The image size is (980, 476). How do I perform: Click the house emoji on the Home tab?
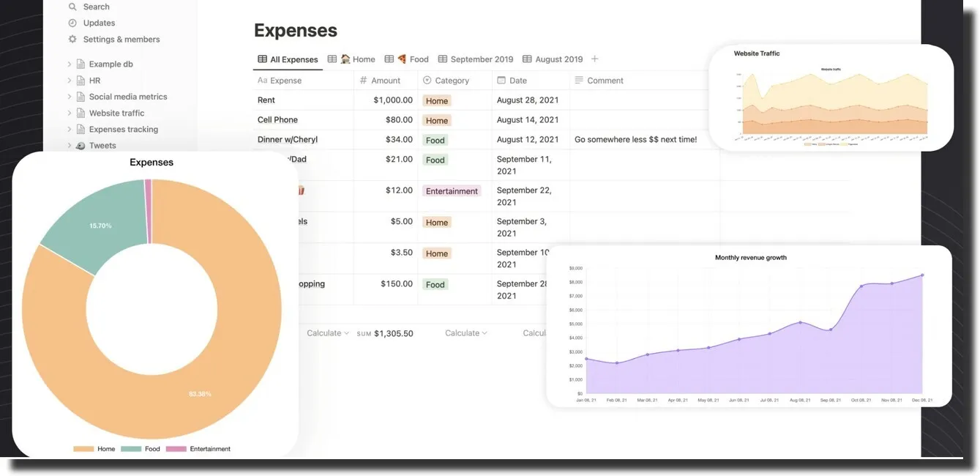click(x=345, y=59)
